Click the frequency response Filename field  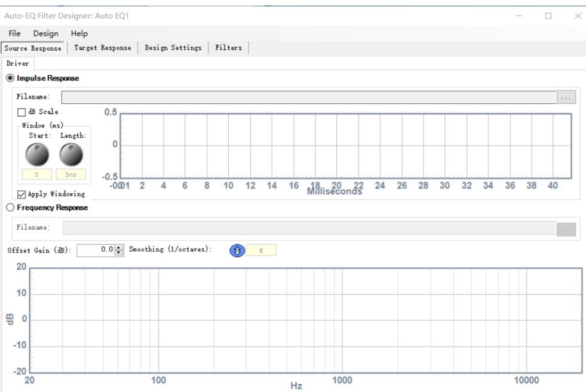click(x=309, y=228)
